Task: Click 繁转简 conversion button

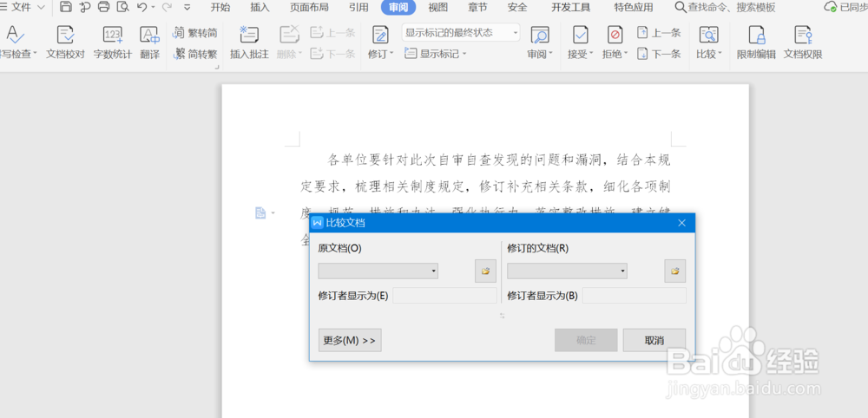Action: [194, 33]
